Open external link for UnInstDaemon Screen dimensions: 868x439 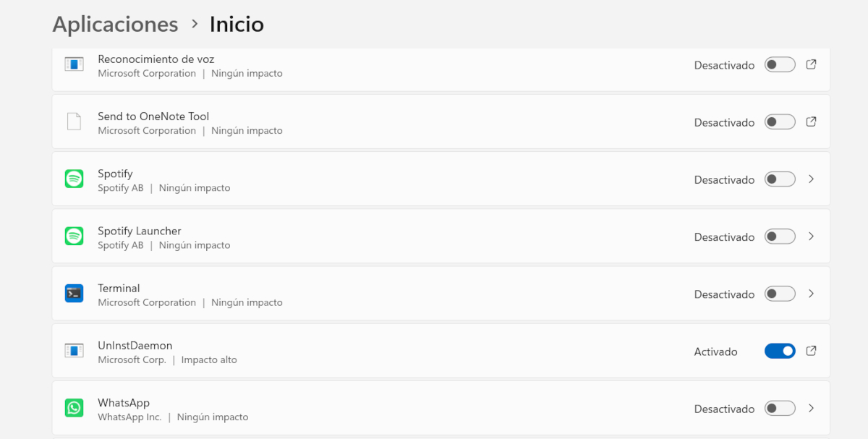pyautogui.click(x=811, y=351)
